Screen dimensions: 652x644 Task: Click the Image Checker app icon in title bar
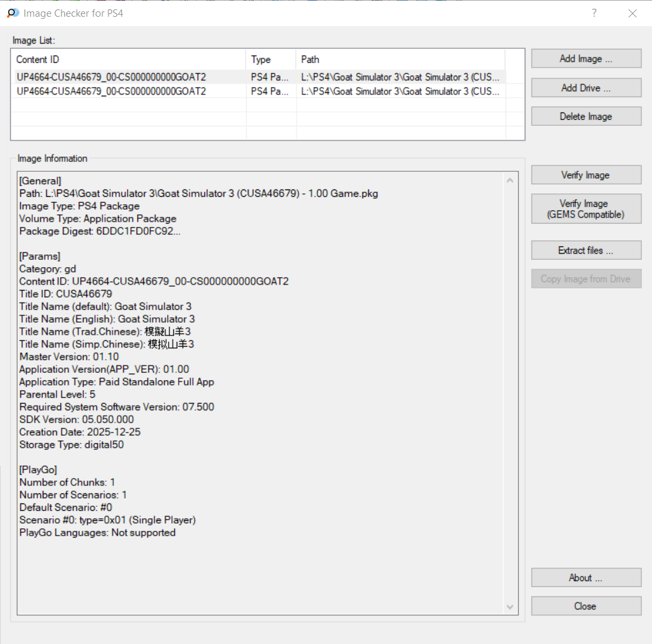point(13,13)
